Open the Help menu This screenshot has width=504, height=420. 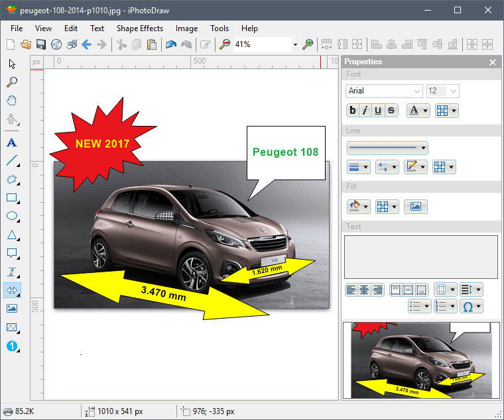[x=249, y=28]
